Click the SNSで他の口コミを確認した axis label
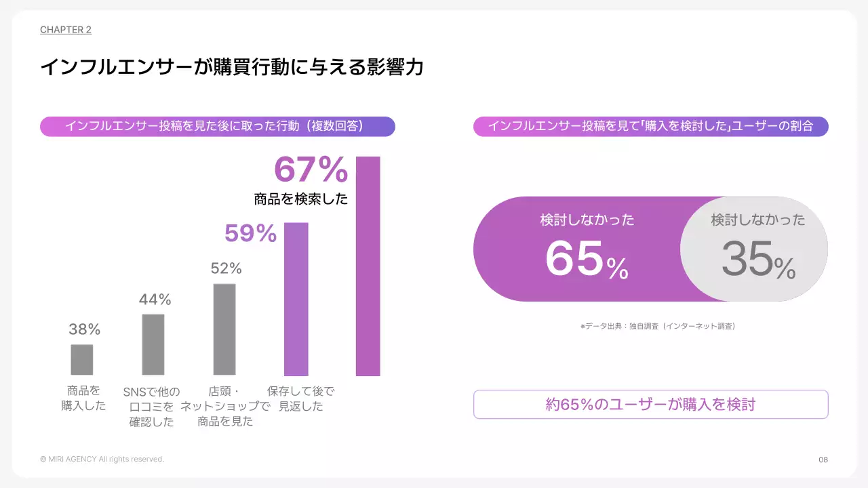This screenshot has height=488, width=868. [152, 407]
